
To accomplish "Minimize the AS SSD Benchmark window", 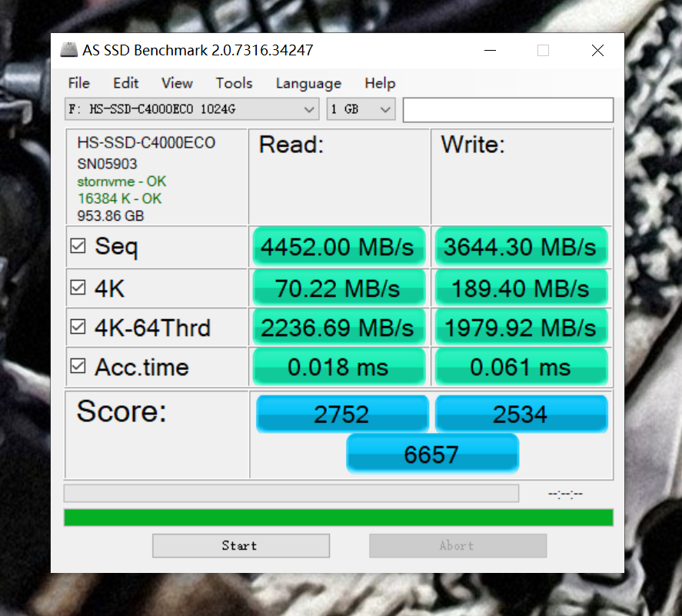I will (491, 51).
